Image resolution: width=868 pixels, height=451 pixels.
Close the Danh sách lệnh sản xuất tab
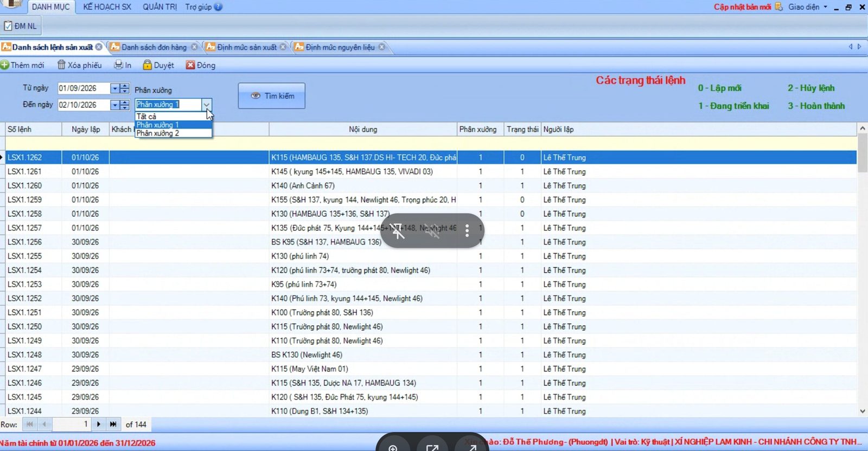coord(99,47)
